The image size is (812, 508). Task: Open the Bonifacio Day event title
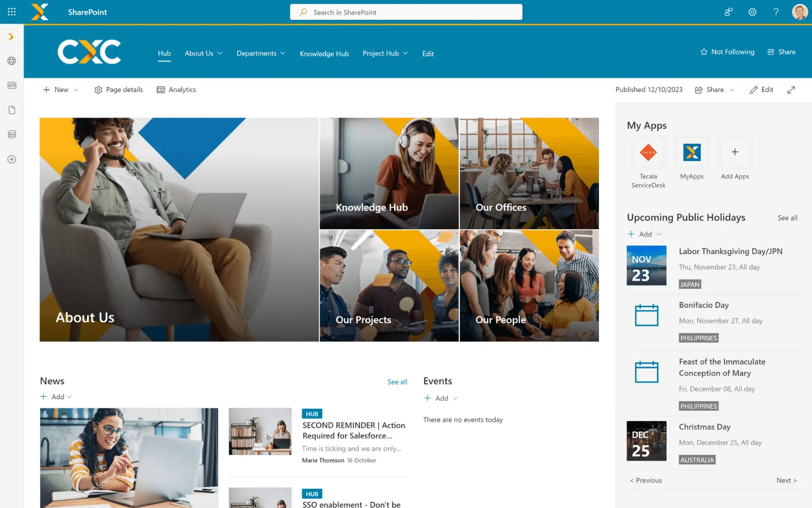pos(704,305)
